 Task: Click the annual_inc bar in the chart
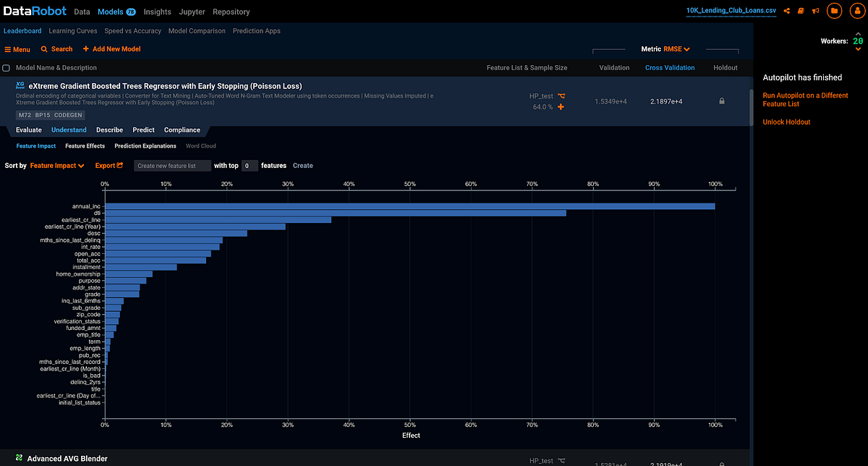click(x=410, y=206)
